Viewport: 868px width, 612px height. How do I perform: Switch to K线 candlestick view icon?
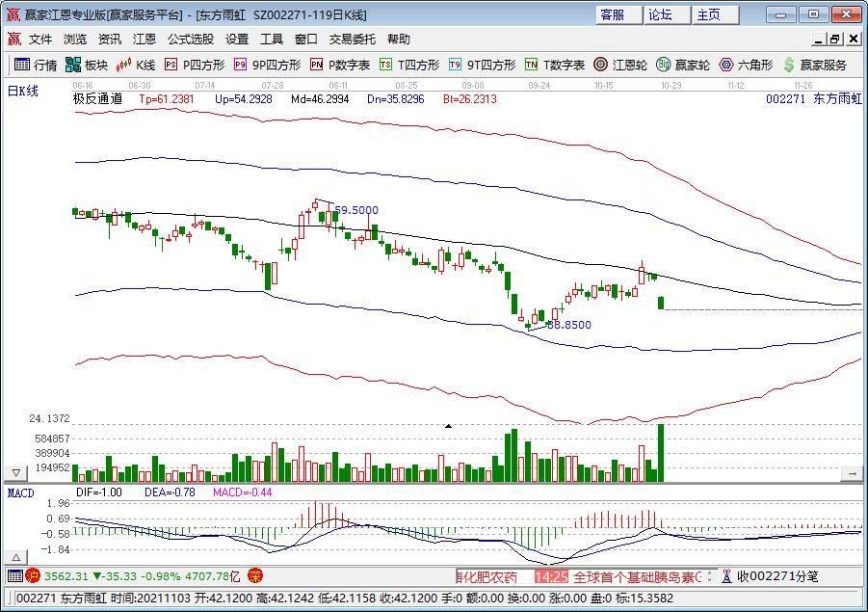[135, 66]
